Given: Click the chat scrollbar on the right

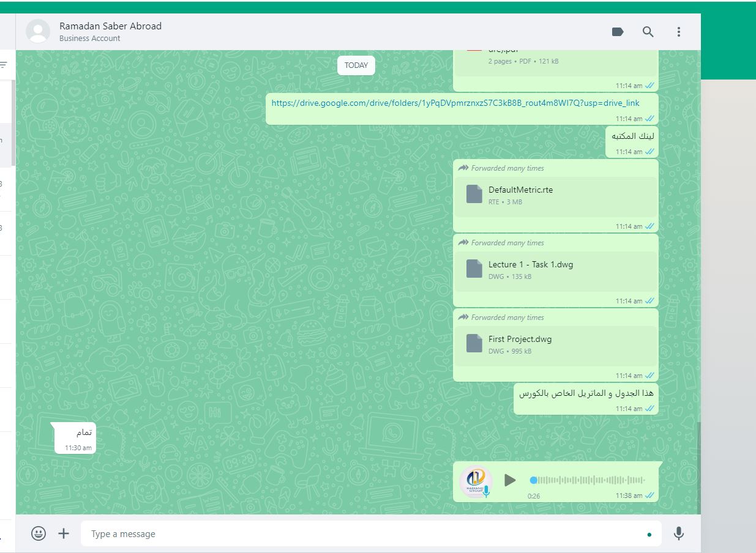Looking at the screenshot, I should [x=698, y=467].
